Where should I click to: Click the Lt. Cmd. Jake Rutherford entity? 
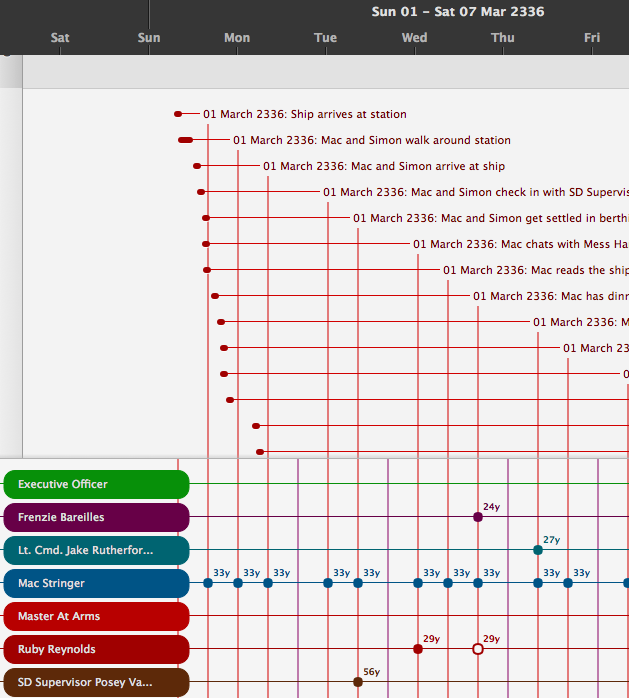pyautogui.click(x=96, y=550)
